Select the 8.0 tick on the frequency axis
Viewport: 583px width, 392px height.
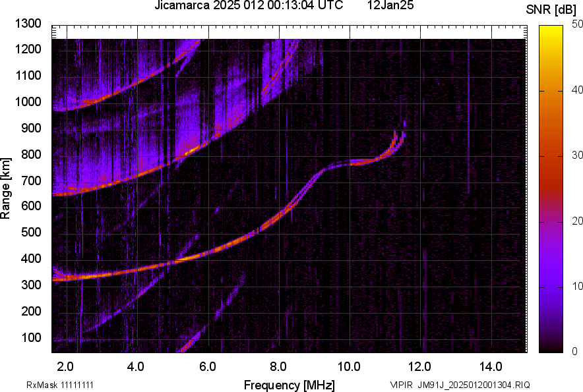click(x=278, y=366)
